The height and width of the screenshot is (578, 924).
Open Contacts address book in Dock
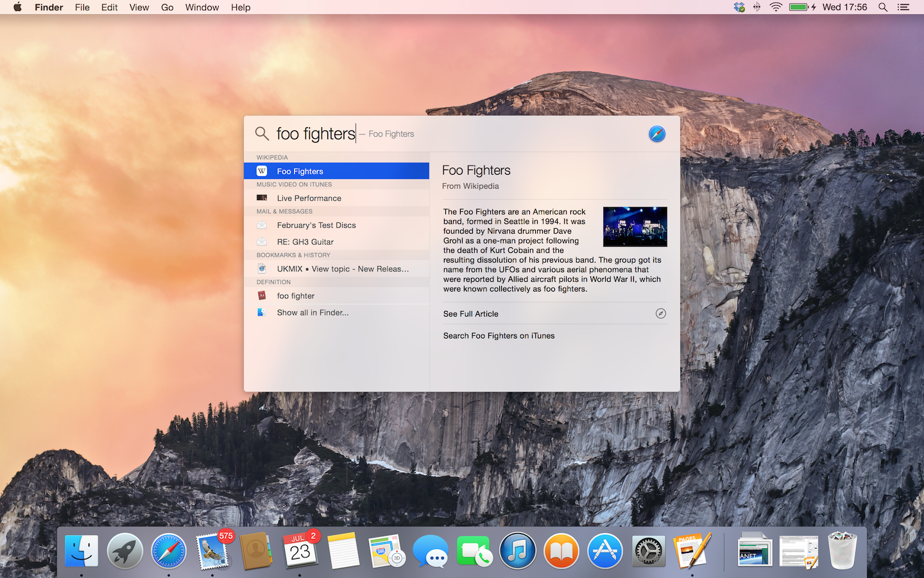[256, 551]
